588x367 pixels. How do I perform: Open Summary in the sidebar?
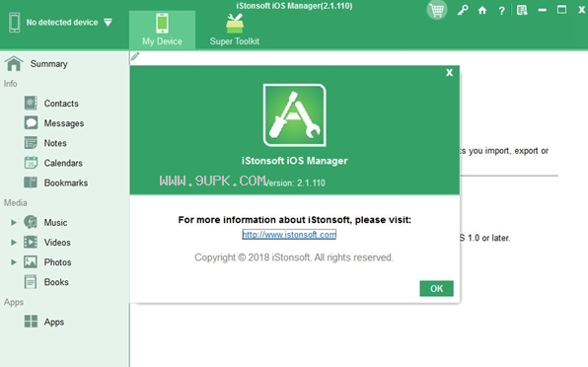tap(48, 64)
